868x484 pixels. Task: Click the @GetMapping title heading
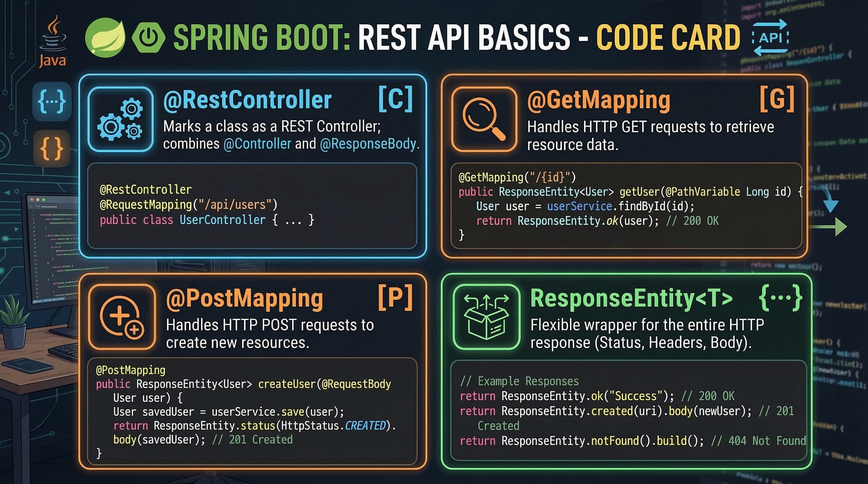598,100
